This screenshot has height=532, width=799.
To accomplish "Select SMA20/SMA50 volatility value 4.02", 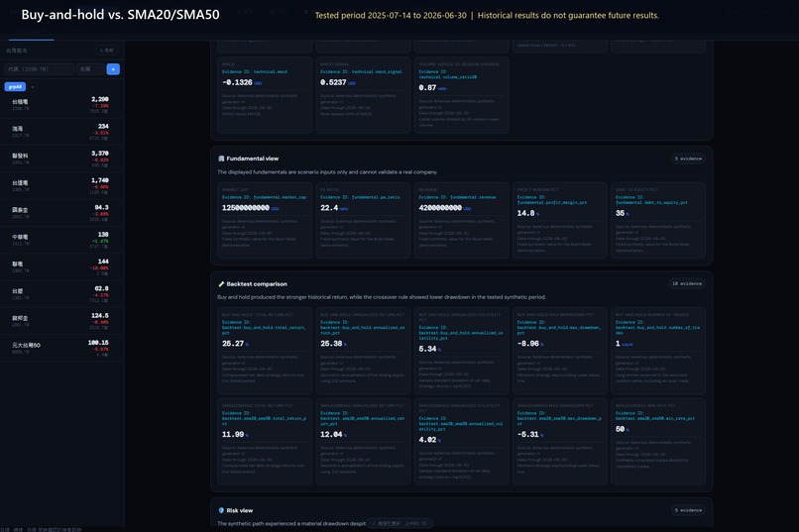I will click(427, 439).
